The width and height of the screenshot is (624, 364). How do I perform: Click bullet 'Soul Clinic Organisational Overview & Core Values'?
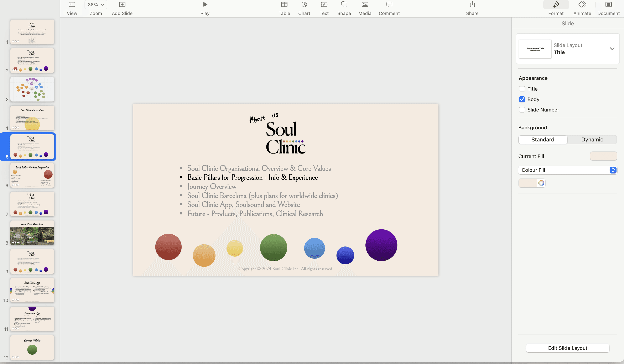(259, 168)
